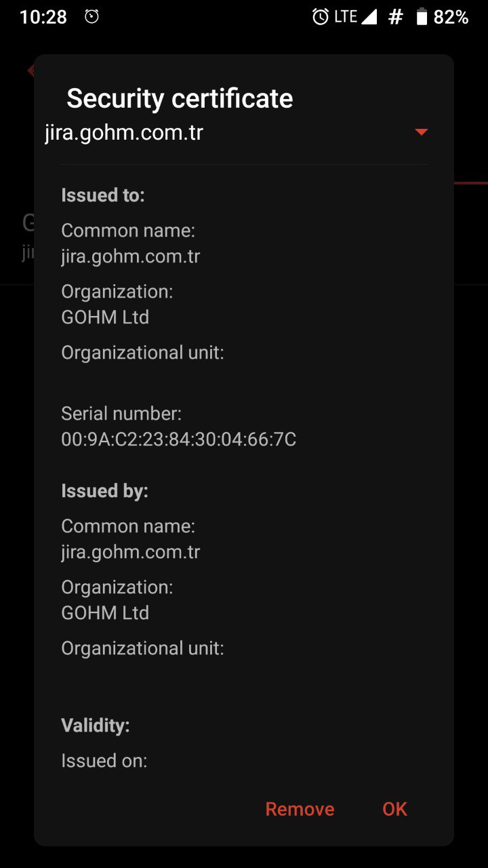Tap the OK button

click(x=394, y=809)
